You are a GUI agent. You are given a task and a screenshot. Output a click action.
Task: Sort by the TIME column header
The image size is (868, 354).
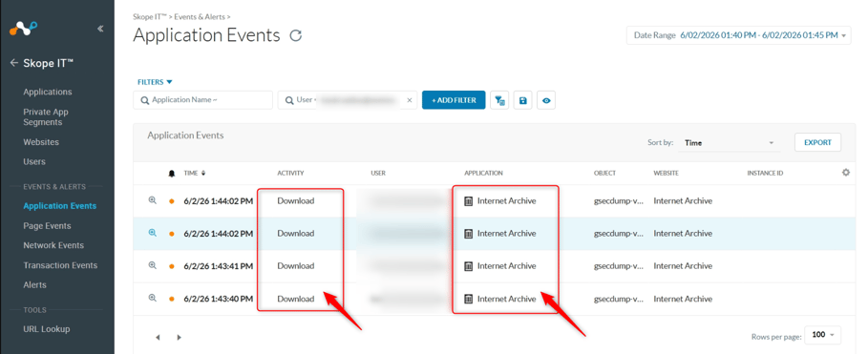coord(194,173)
